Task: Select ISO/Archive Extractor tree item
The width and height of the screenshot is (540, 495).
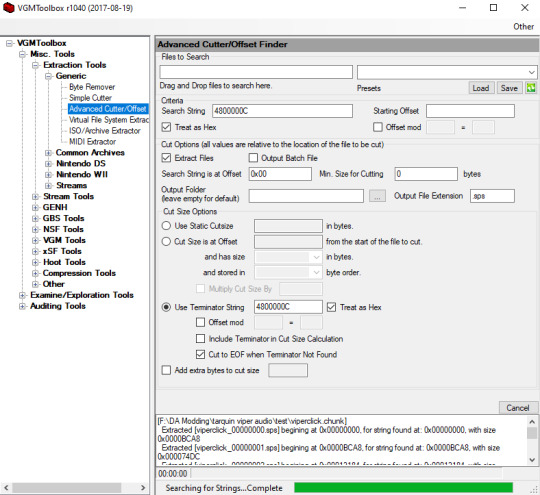Action: [x=105, y=131]
